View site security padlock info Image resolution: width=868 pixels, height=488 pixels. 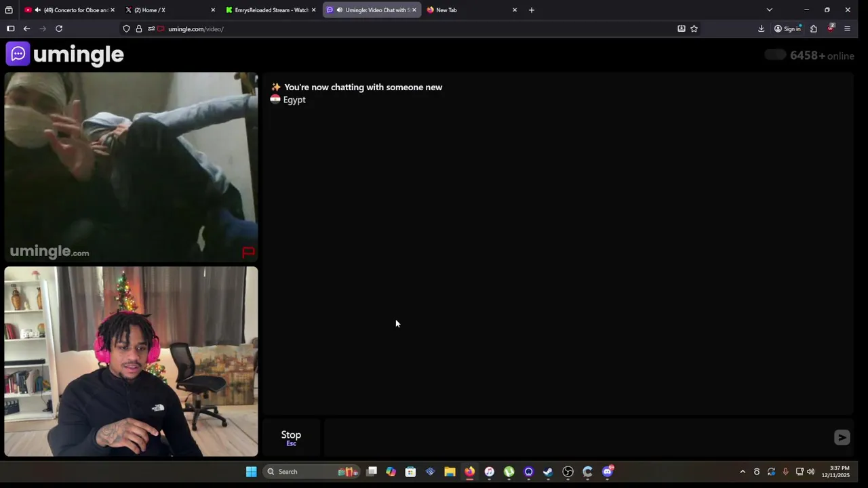(139, 28)
